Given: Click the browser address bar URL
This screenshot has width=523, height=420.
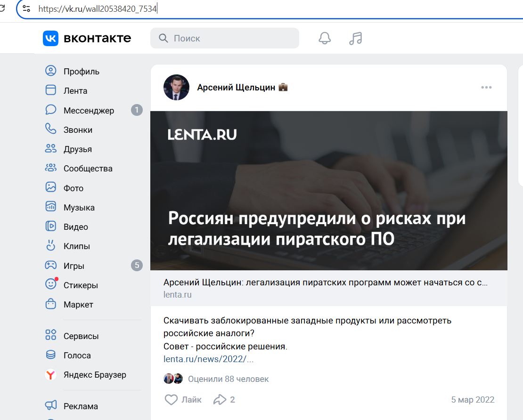Looking at the screenshot, I should (98, 8).
